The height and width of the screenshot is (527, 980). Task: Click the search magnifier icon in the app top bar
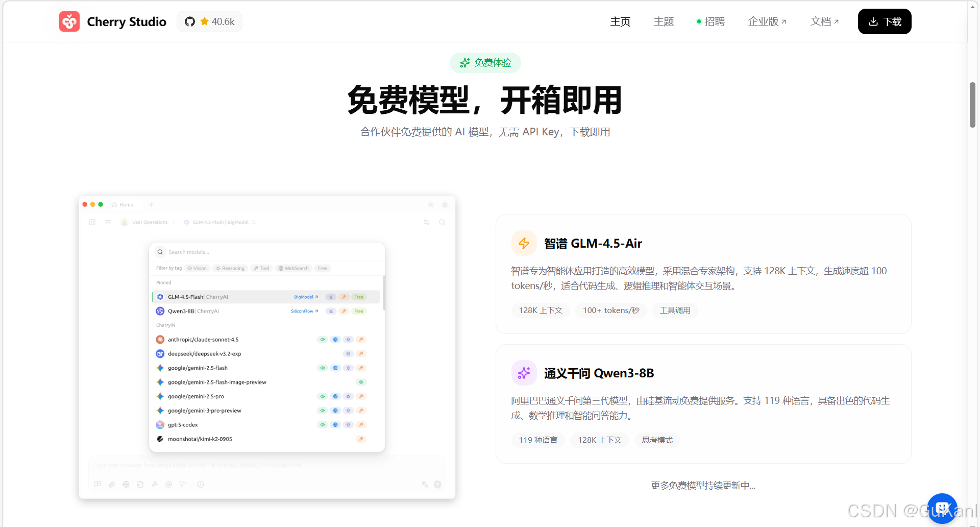[442, 222]
